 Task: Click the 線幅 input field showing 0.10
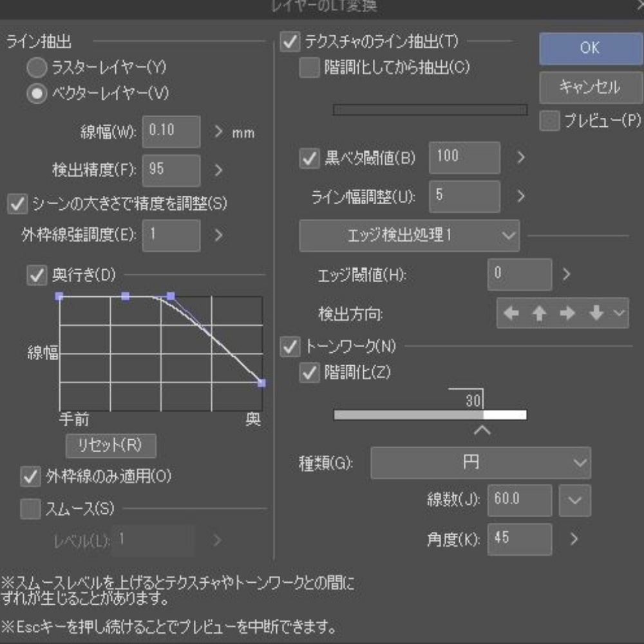pyautogui.click(x=171, y=131)
